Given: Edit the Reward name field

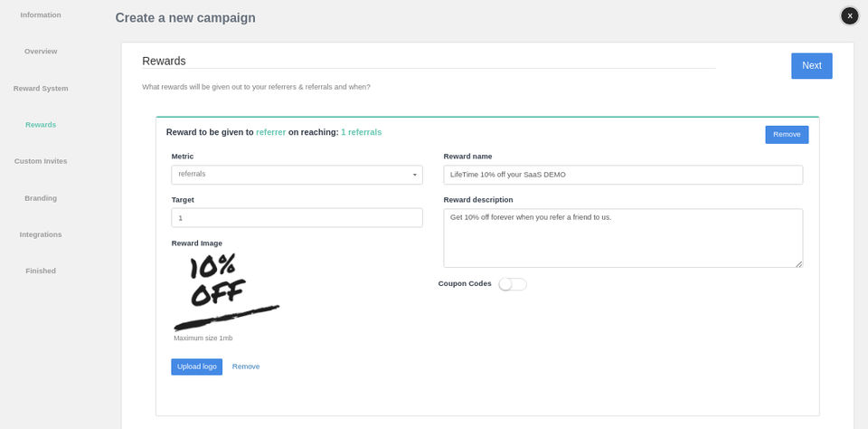Looking at the screenshot, I should pyautogui.click(x=623, y=175).
